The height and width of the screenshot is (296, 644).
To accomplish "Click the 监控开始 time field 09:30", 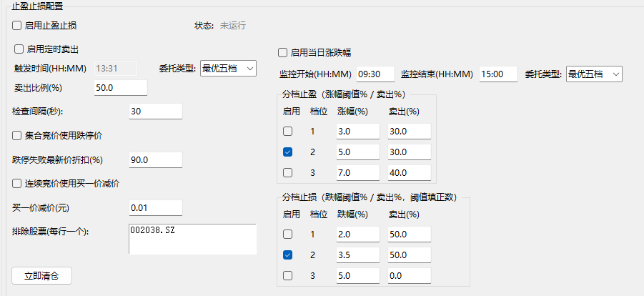I will point(375,74).
